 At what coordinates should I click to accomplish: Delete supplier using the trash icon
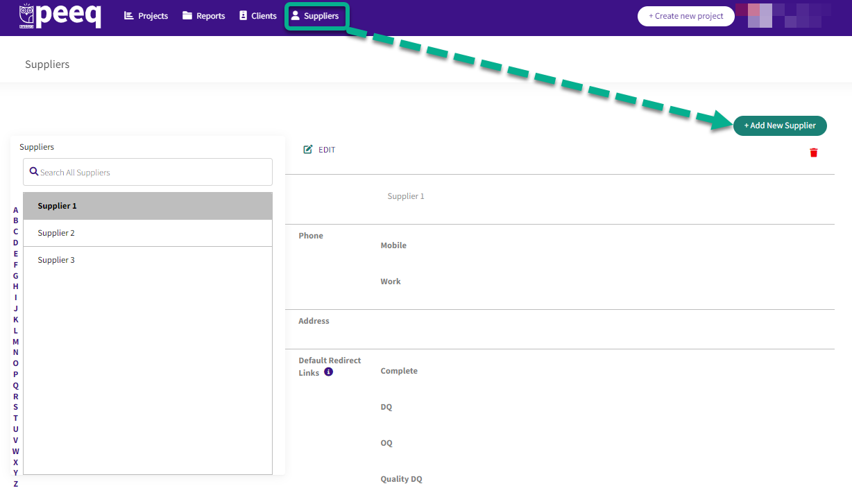(x=814, y=153)
